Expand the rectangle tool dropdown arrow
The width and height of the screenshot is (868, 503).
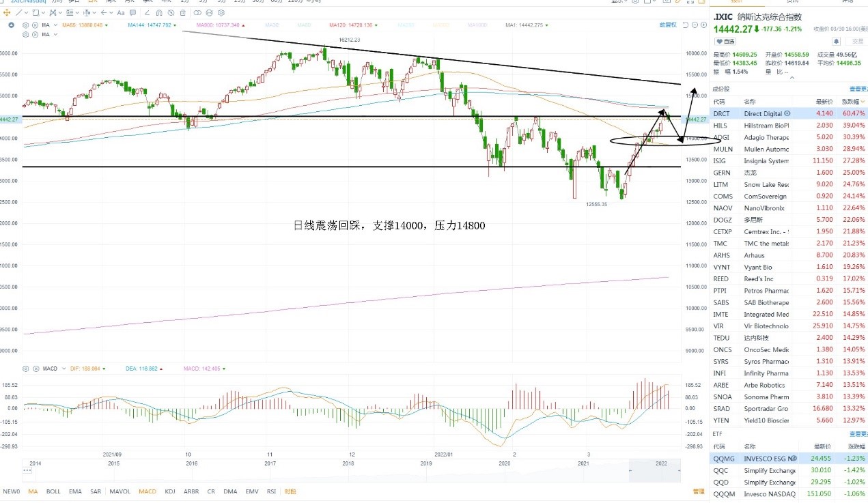(x=43, y=12)
